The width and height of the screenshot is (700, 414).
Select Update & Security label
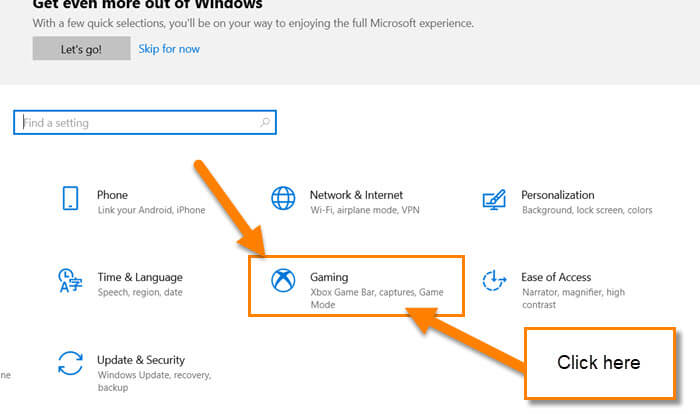[x=141, y=360]
